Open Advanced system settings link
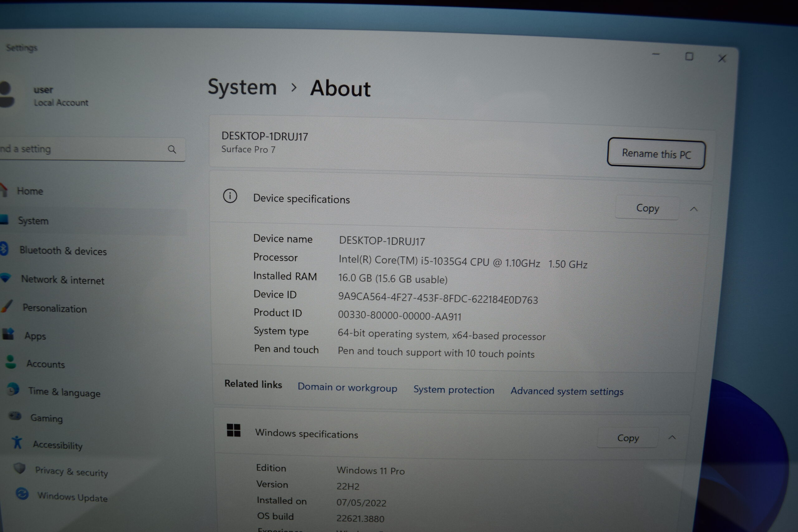Viewport: 798px width, 532px height. point(567,391)
